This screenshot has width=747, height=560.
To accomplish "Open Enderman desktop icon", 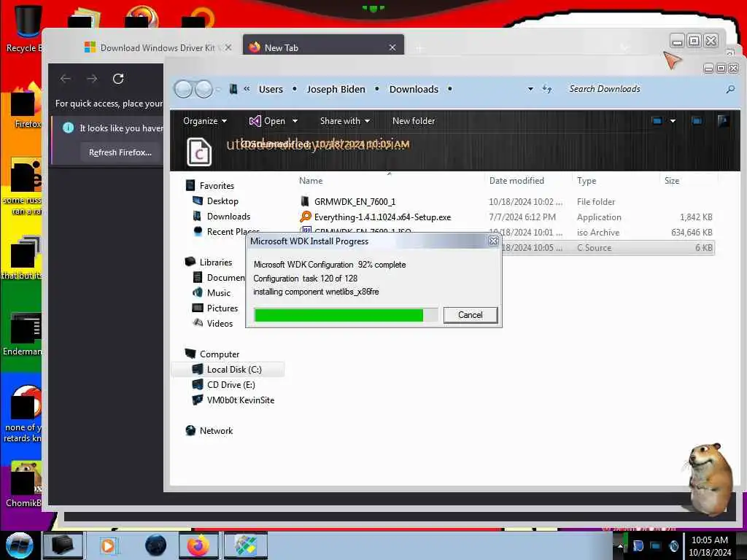I will coord(24,333).
